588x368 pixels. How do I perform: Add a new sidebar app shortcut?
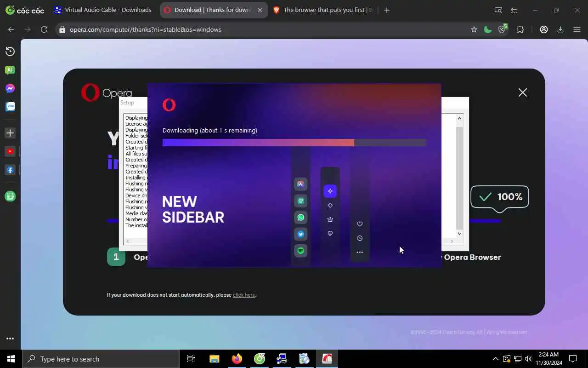(x=10, y=133)
